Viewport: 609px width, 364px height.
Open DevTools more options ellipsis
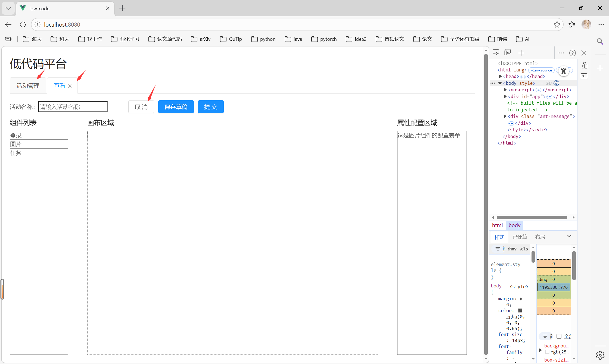point(561,53)
